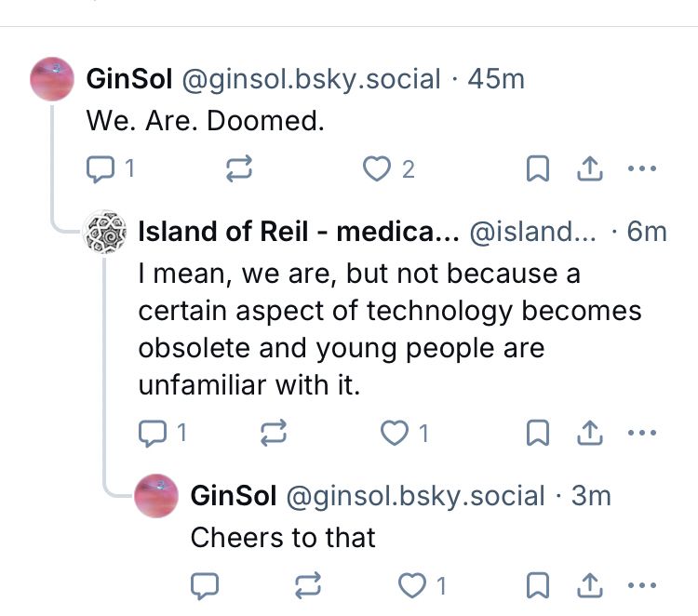The image size is (698, 616).
Task: Bookmark Island of Reil's reply
Action: 538,433
